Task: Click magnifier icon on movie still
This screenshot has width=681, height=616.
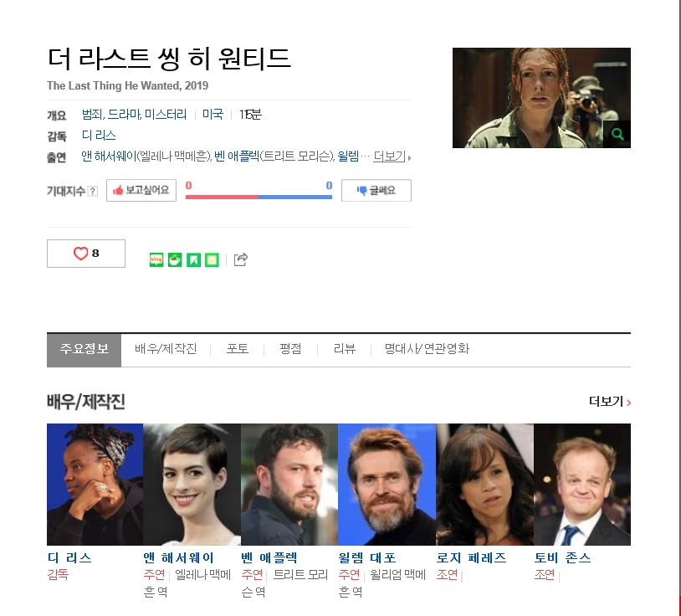Action: point(617,134)
